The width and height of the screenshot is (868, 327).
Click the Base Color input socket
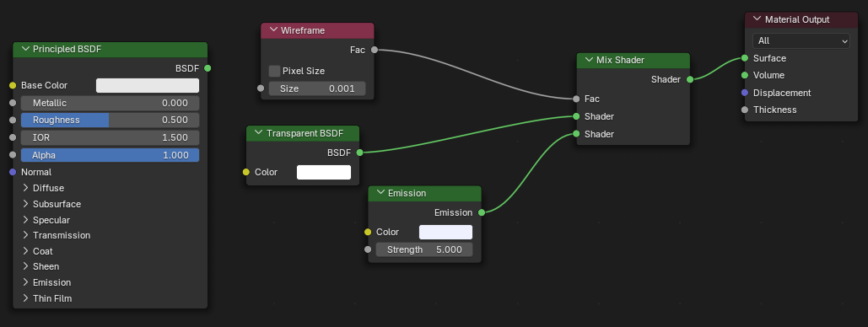tap(13, 85)
